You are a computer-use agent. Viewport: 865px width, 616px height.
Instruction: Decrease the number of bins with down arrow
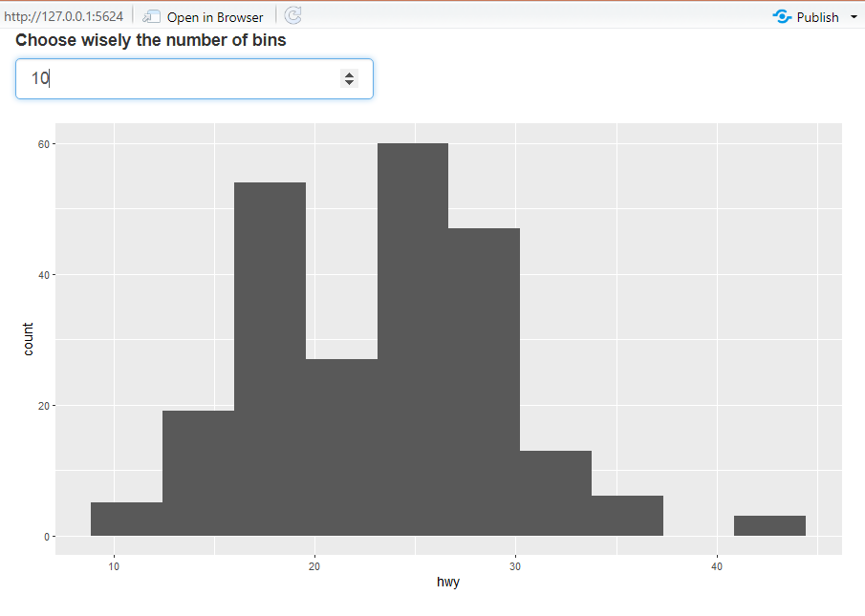(x=349, y=83)
